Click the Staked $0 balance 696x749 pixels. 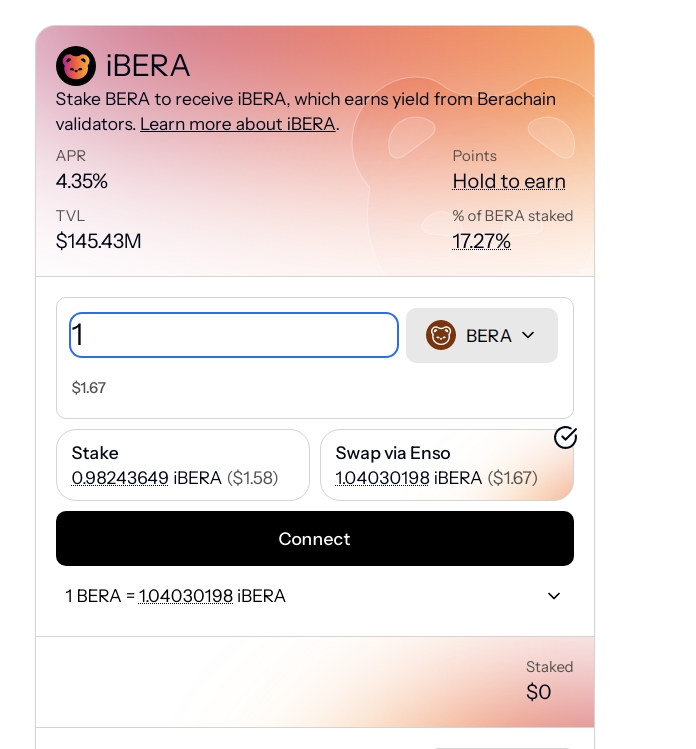tap(539, 692)
